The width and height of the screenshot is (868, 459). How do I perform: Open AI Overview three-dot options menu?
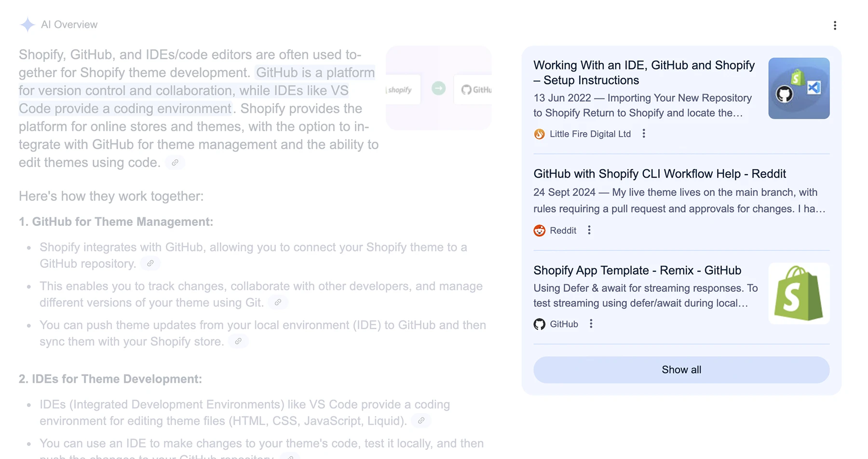[835, 26]
